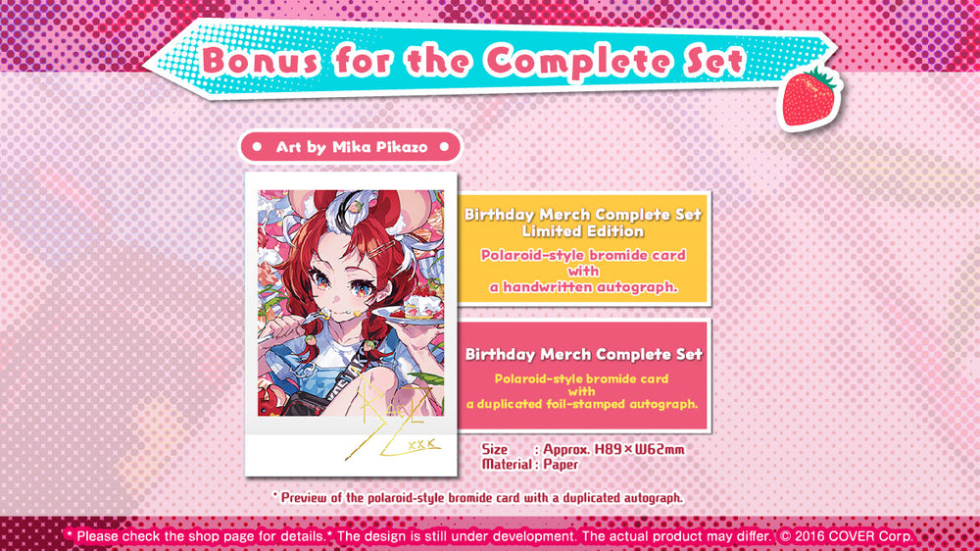Click the 'a handwritten autograph.' text

click(x=583, y=287)
